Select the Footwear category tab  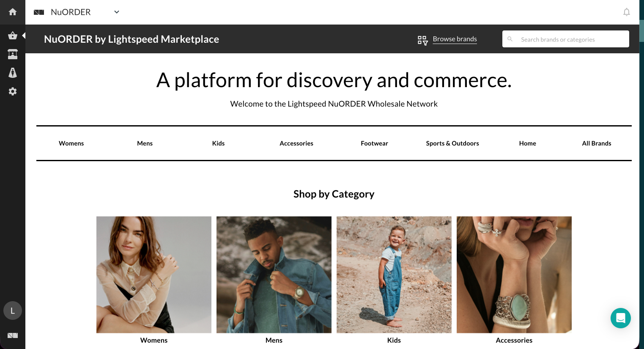pos(374,143)
